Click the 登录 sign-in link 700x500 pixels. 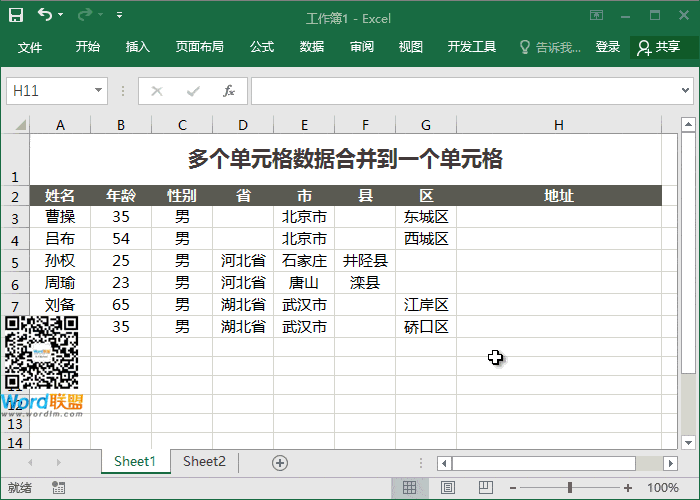tap(608, 46)
